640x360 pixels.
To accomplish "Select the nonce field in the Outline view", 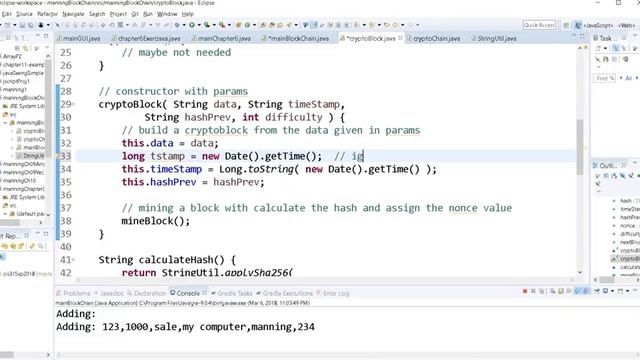I will 627,226.
